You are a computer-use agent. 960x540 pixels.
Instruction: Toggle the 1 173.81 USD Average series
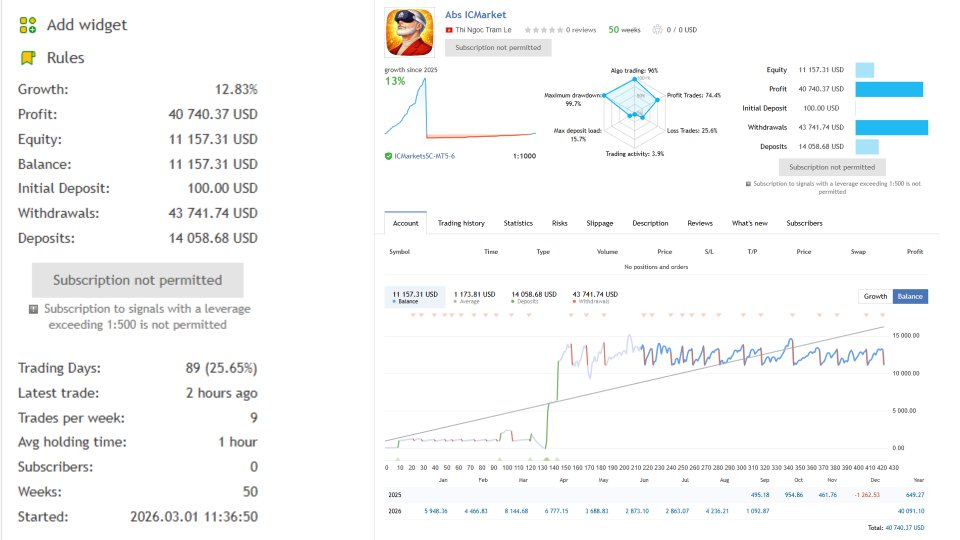474,297
